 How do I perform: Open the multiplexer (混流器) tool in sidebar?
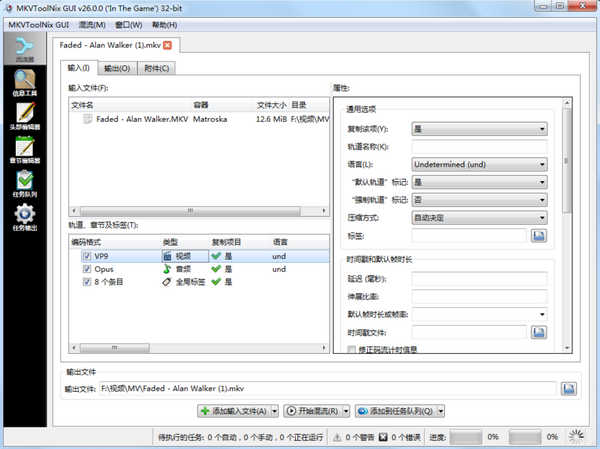[x=25, y=49]
